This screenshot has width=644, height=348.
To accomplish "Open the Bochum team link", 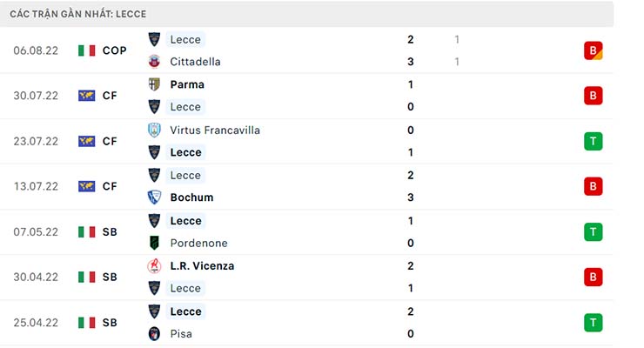I will coord(191,197).
